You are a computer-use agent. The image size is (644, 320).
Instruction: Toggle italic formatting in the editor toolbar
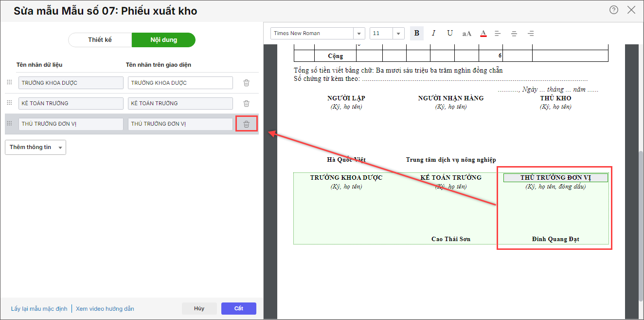tap(433, 33)
